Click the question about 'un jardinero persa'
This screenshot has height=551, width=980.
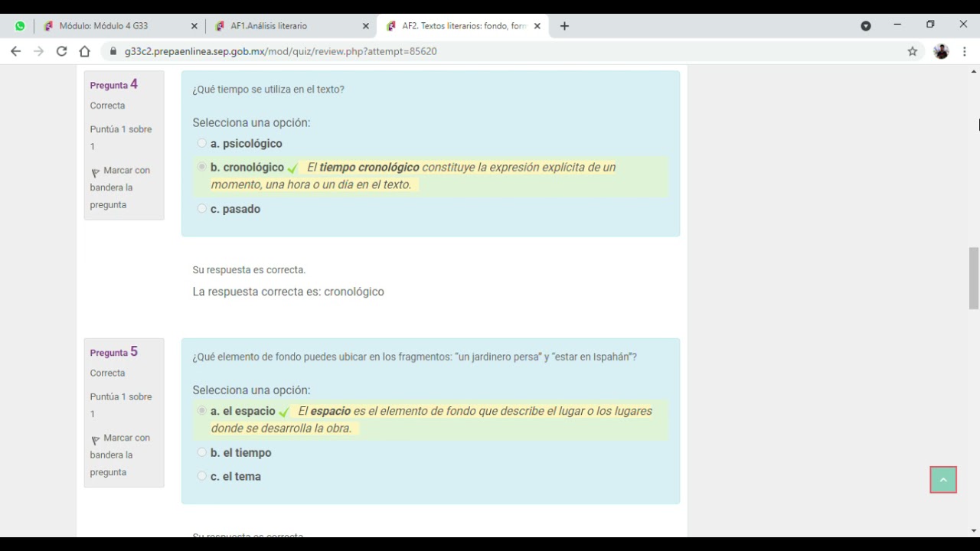tap(415, 357)
